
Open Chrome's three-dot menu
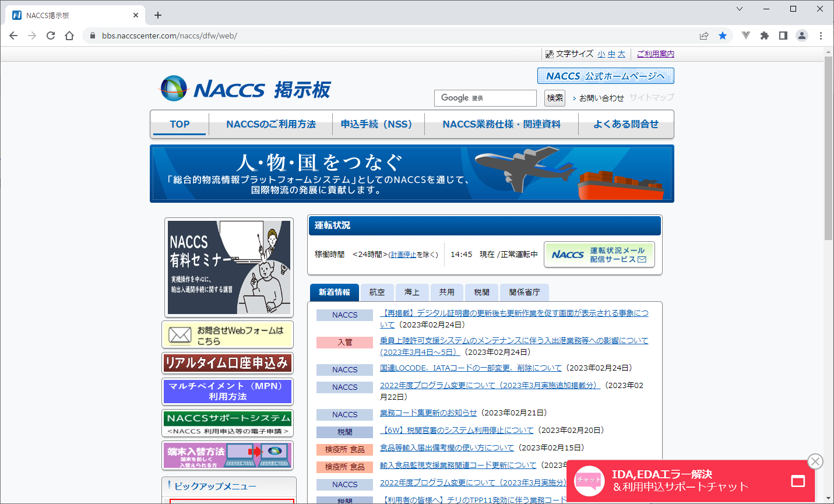click(821, 36)
